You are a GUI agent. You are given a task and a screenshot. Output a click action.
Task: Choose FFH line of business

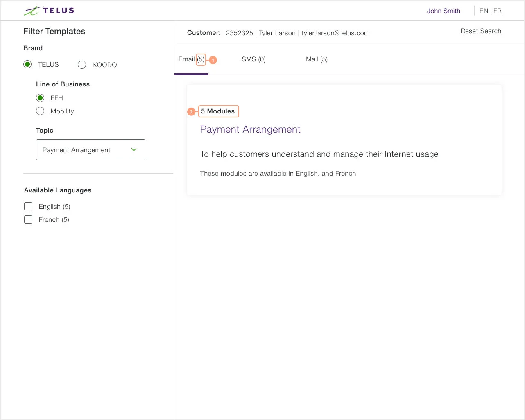coord(40,98)
